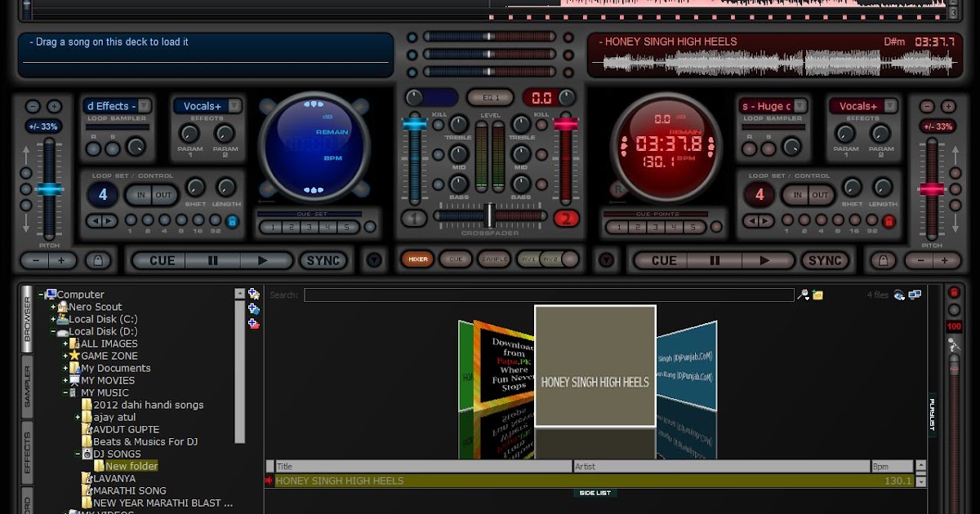This screenshot has width=980, height=514.
Task: Click the right pitch range plus circle
Action: 947,107
